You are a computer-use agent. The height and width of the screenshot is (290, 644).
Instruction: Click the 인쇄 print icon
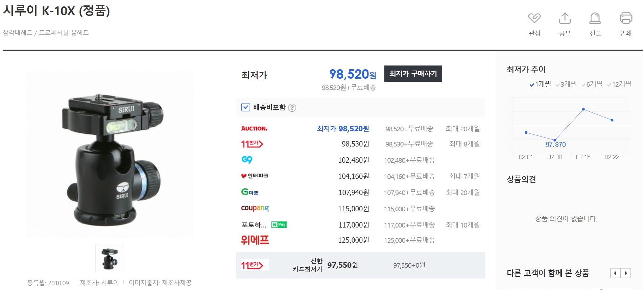[x=626, y=18]
